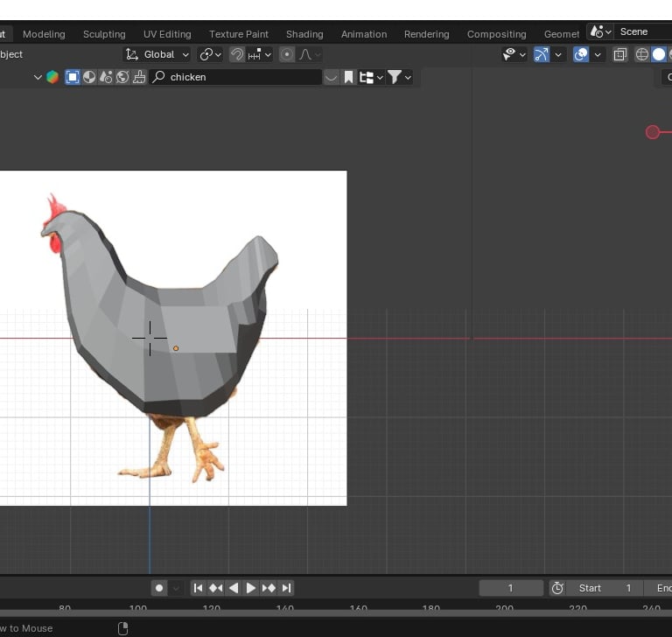Click the Start frame field
Viewport: 672px width, 637px height.
(604, 588)
